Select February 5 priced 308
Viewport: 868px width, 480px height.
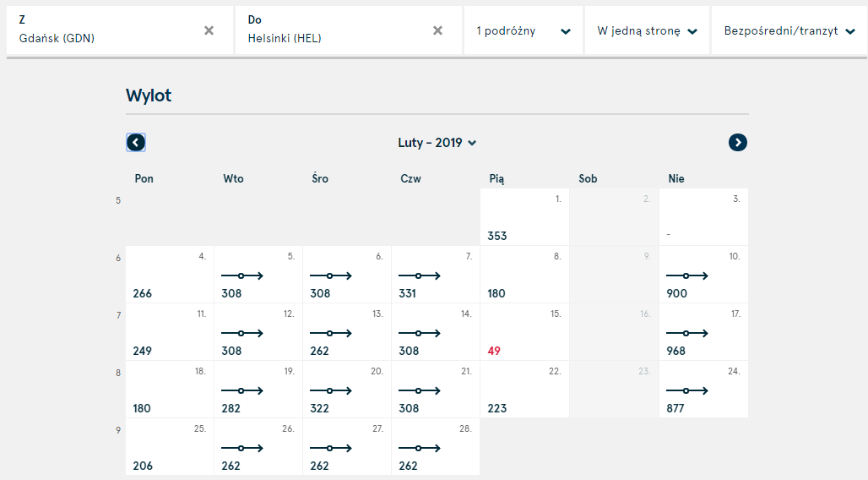[x=258, y=275]
